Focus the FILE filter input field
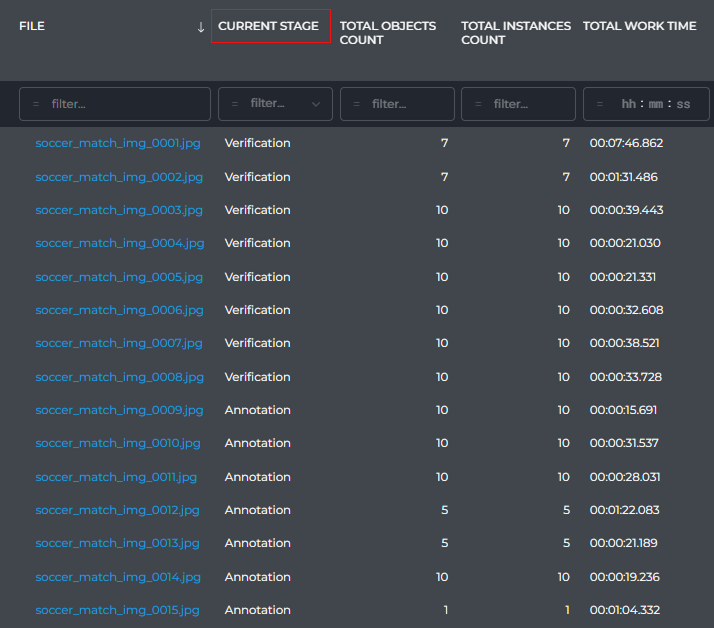Image resolution: width=714 pixels, height=628 pixels. (x=115, y=104)
